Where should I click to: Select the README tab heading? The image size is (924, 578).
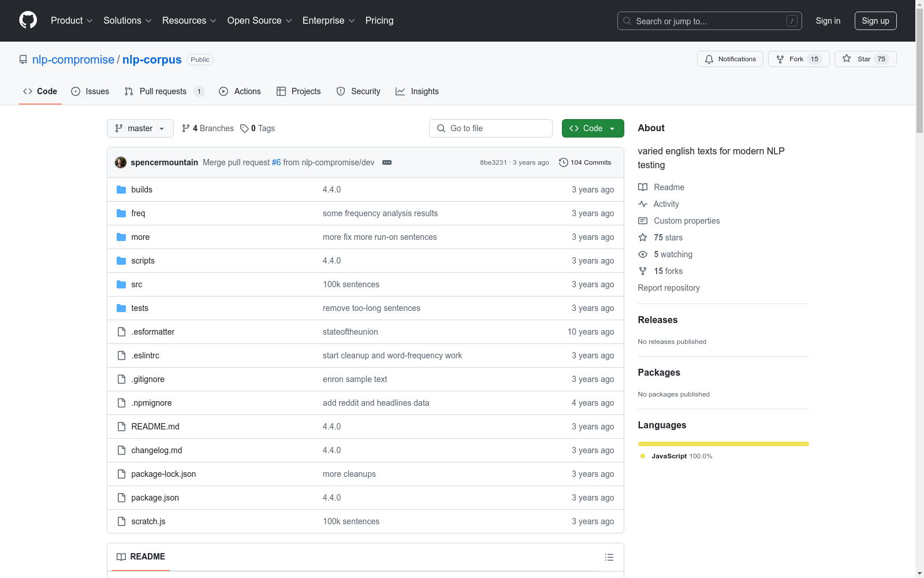coord(141,557)
